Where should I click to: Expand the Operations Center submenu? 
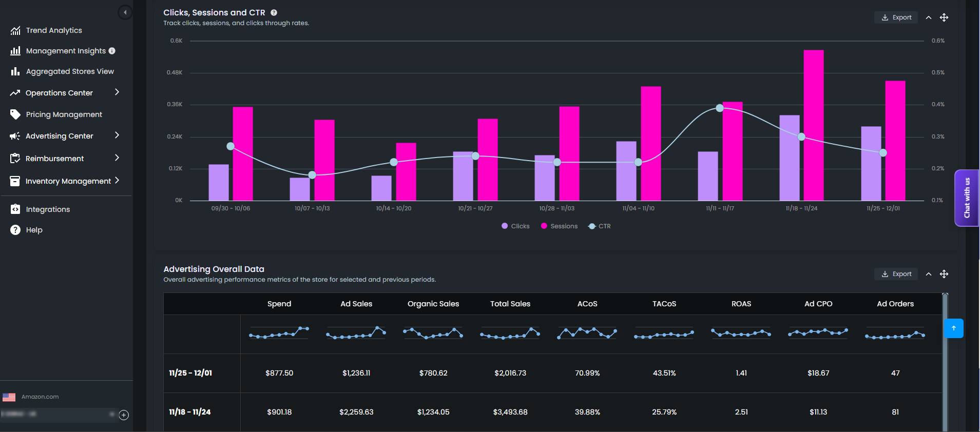coord(117,92)
